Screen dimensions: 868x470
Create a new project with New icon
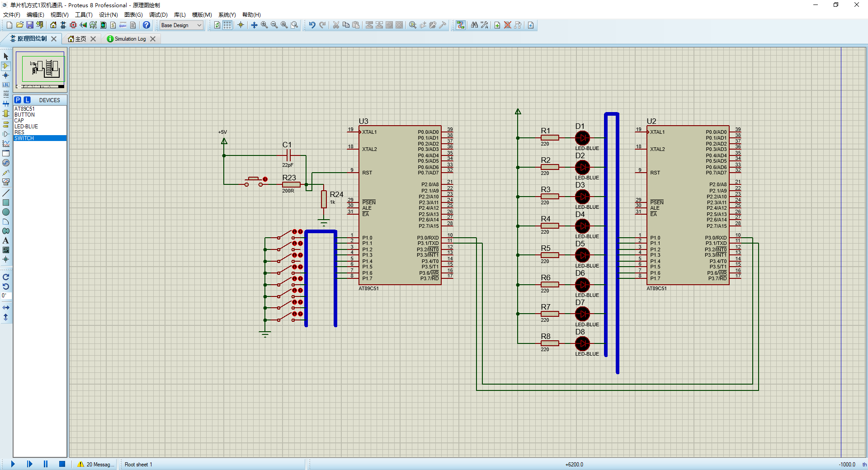(x=9, y=25)
